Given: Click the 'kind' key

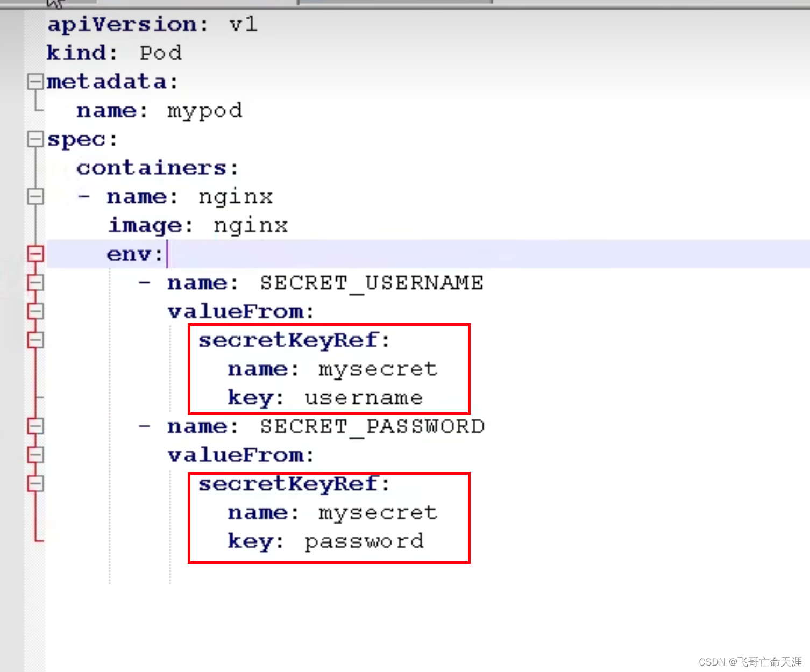Looking at the screenshot, I should coord(76,53).
